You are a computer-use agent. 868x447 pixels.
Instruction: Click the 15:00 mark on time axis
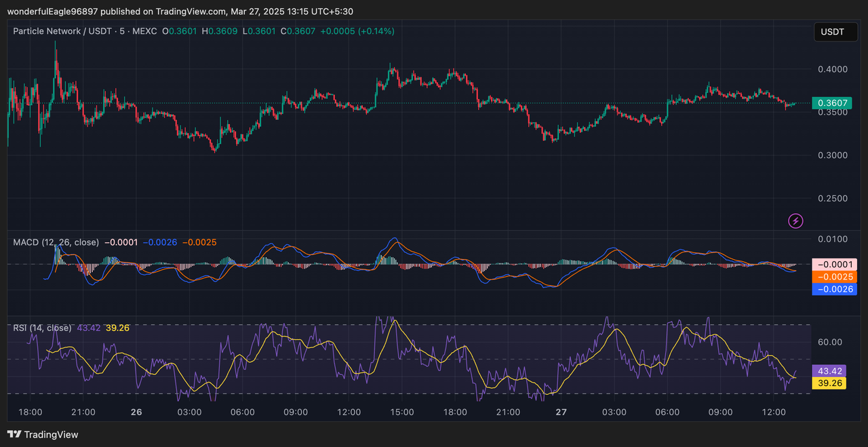[x=402, y=412]
